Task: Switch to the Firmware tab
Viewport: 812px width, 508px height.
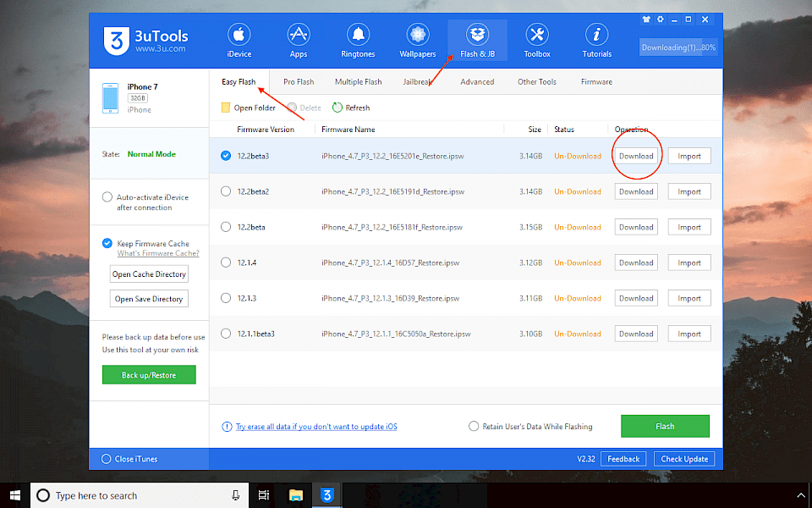Action: pyautogui.click(x=596, y=82)
